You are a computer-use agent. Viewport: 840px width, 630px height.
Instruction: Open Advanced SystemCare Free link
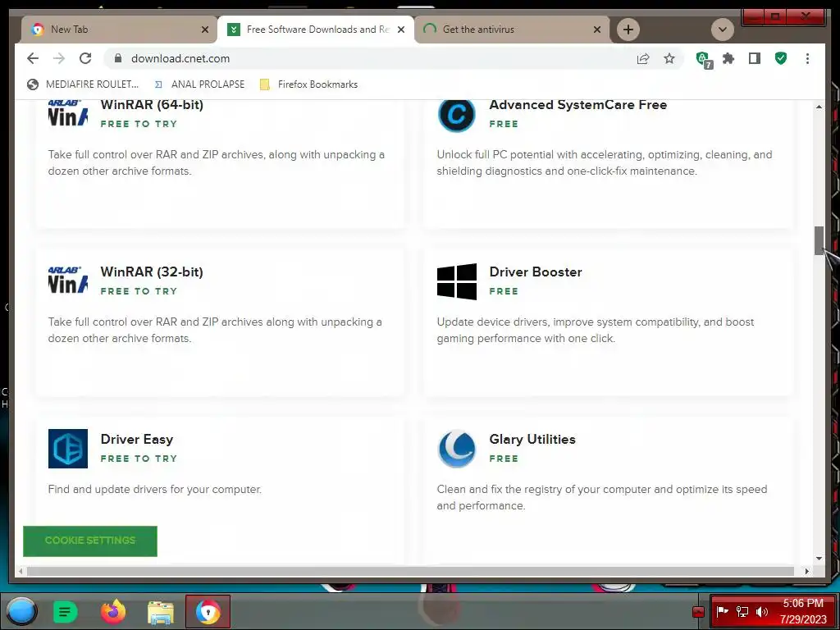(578, 104)
